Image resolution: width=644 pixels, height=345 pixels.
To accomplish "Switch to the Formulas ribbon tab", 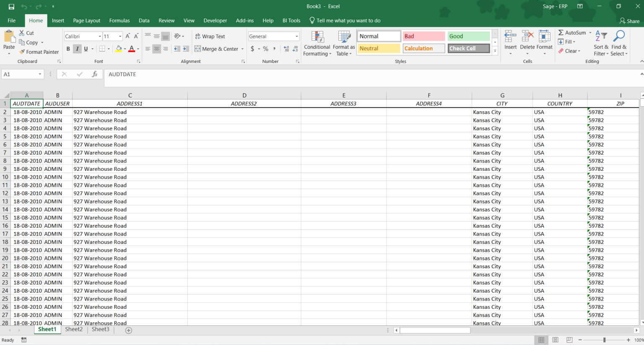I will pos(119,20).
